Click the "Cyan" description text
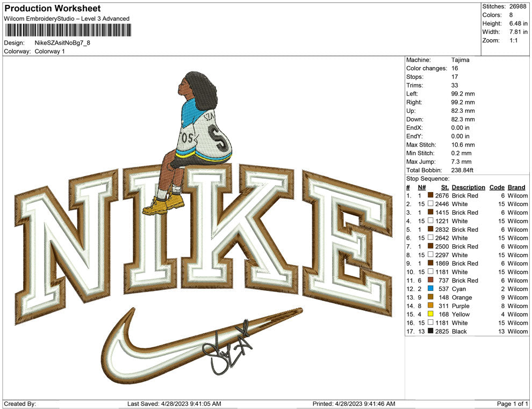This screenshot has height=409, width=532. [459, 289]
